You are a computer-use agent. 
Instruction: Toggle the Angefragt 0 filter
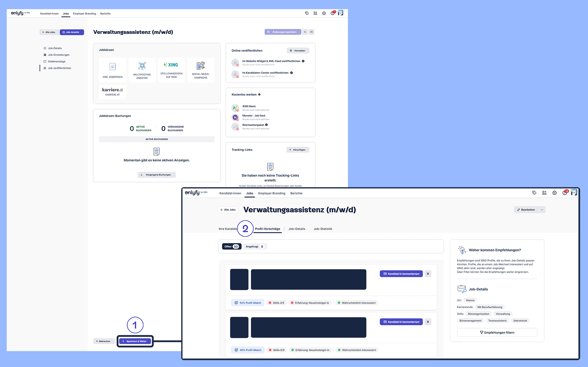coord(254,247)
